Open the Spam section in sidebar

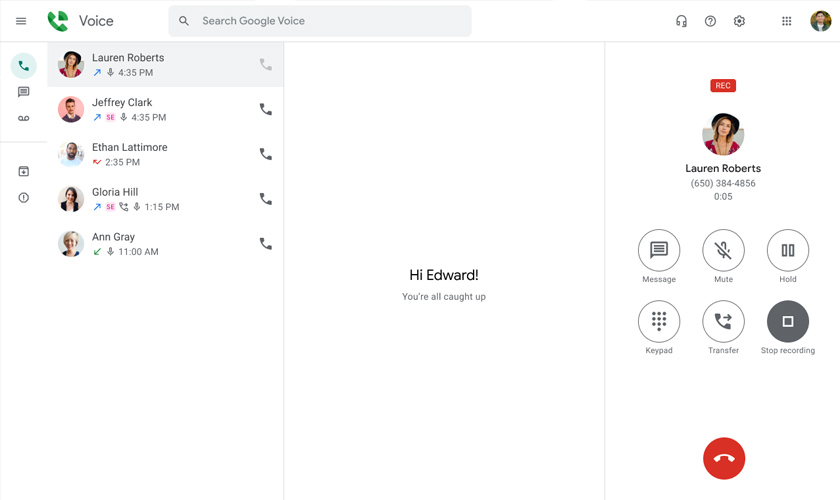click(x=24, y=198)
